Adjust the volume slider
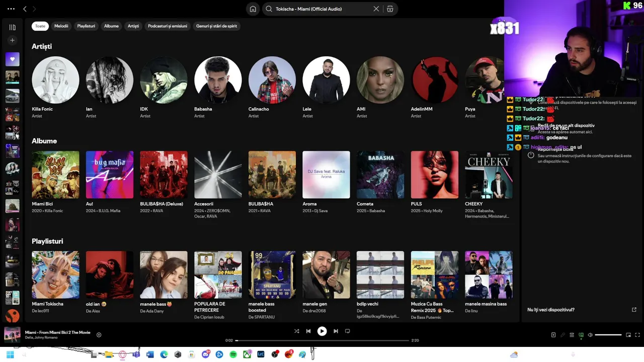Screen dimensions: 644x362 [x=608, y=335]
